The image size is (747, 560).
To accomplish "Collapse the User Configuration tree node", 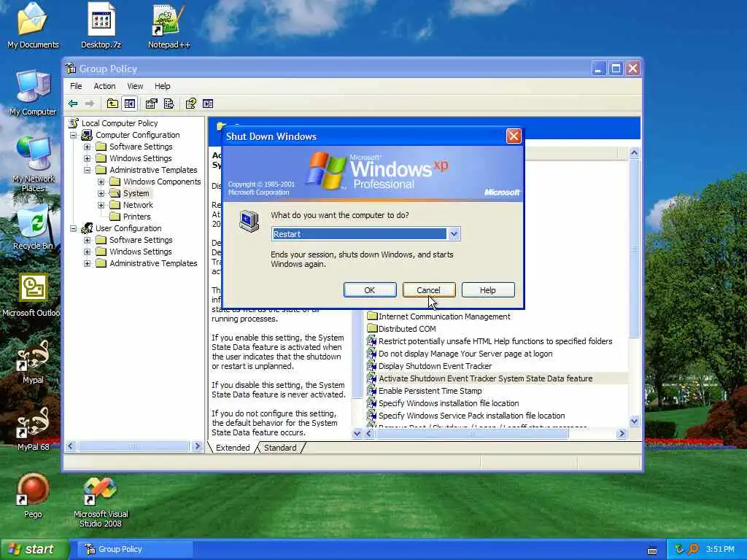I will coord(74,228).
